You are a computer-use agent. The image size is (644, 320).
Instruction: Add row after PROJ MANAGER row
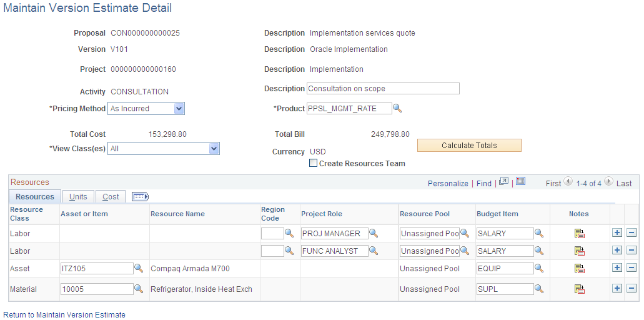[x=617, y=233]
